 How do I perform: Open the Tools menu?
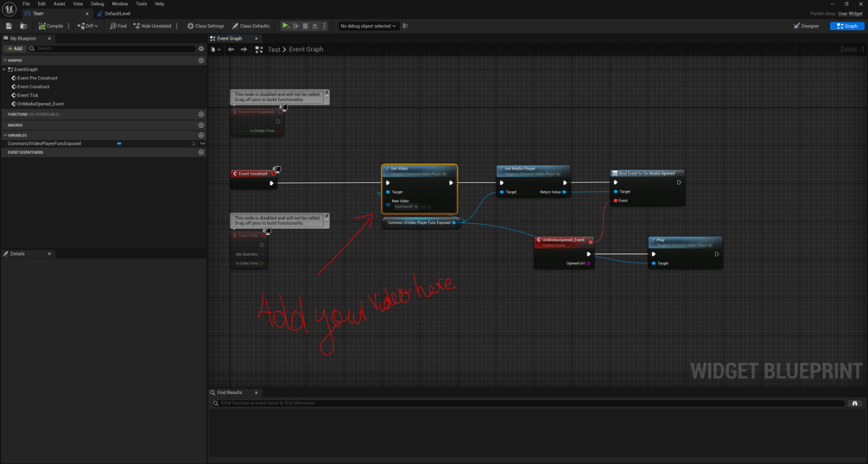pos(141,3)
